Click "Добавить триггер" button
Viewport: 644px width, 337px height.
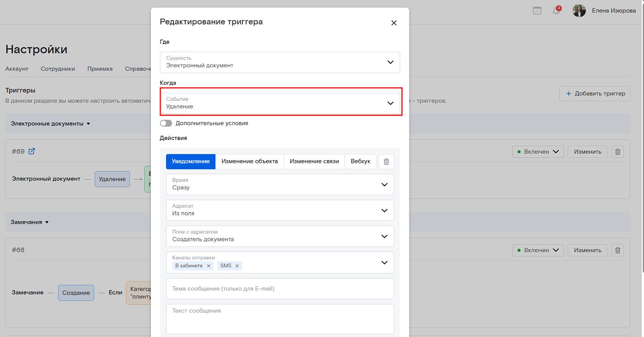(x=595, y=93)
